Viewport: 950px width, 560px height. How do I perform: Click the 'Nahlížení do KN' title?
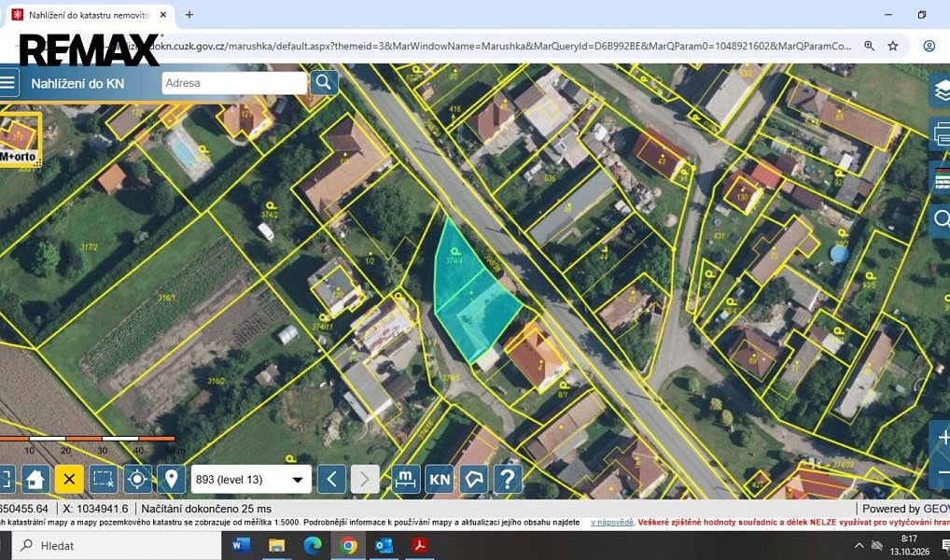77,84
